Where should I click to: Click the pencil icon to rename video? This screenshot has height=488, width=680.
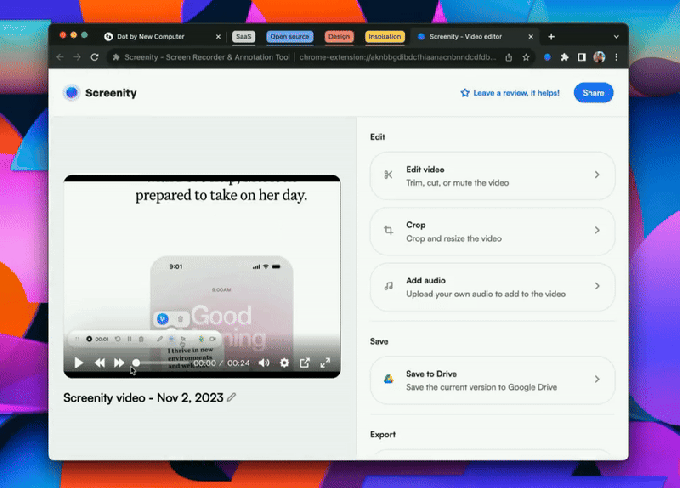(x=232, y=397)
